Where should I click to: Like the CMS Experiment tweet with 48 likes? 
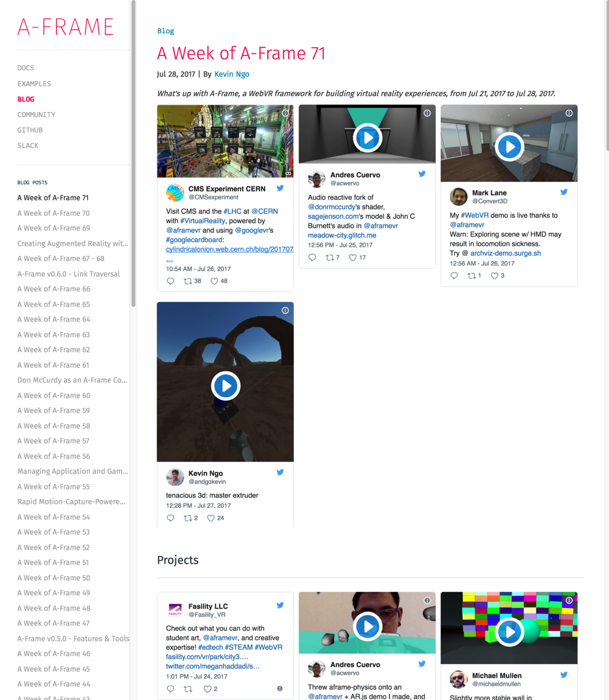[x=219, y=281]
